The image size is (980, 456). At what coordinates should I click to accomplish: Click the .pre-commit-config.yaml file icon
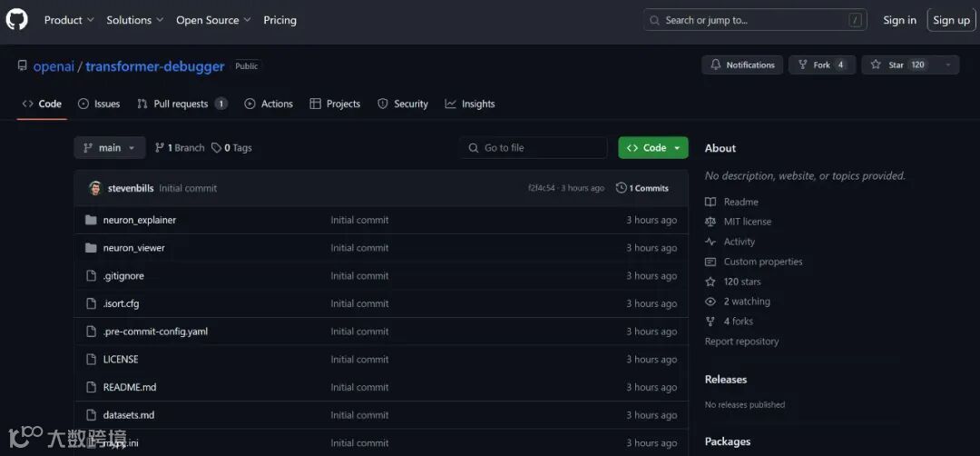[x=92, y=332]
